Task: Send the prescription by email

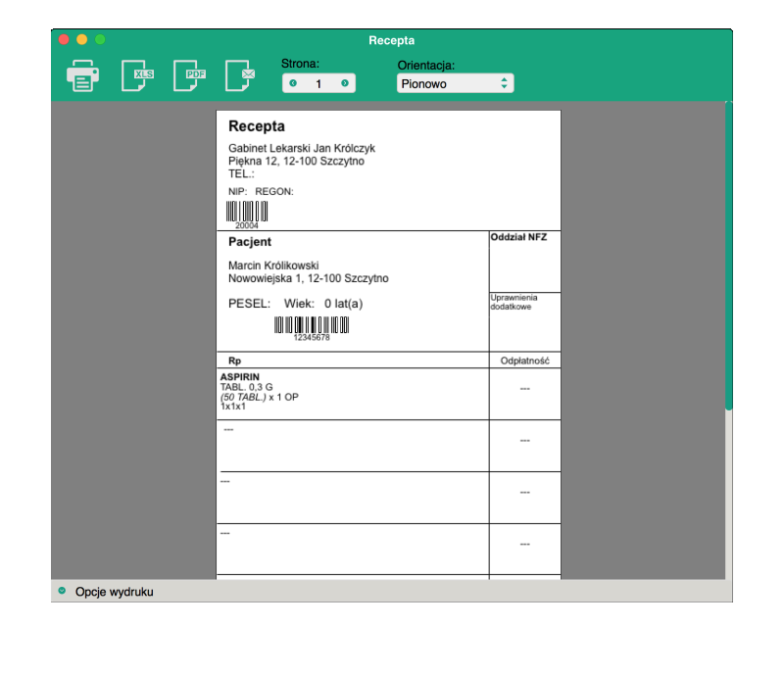Action: 241,75
